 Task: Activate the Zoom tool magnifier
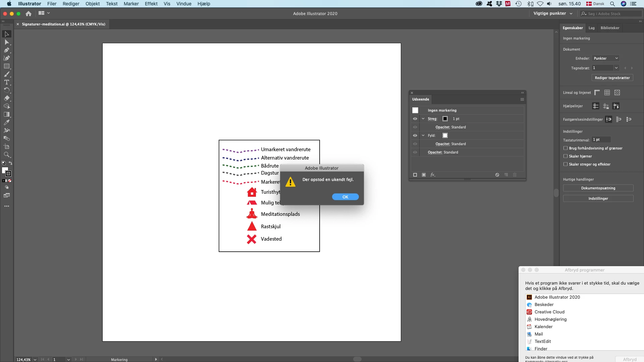(x=7, y=155)
